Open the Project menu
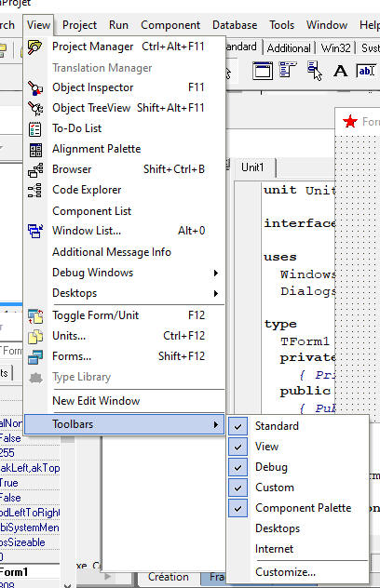Image resolution: width=380 pixels, height=588 pixels. tap(79, 25)
